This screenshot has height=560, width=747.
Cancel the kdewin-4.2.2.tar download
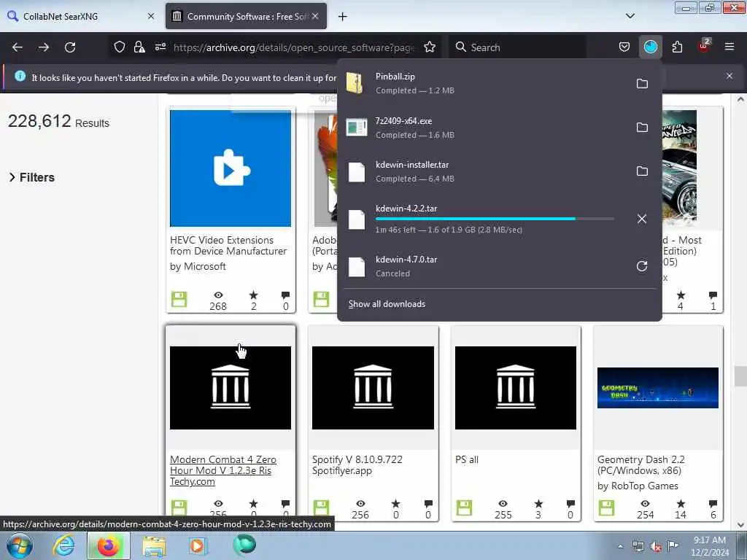click(x=642, y=219)
